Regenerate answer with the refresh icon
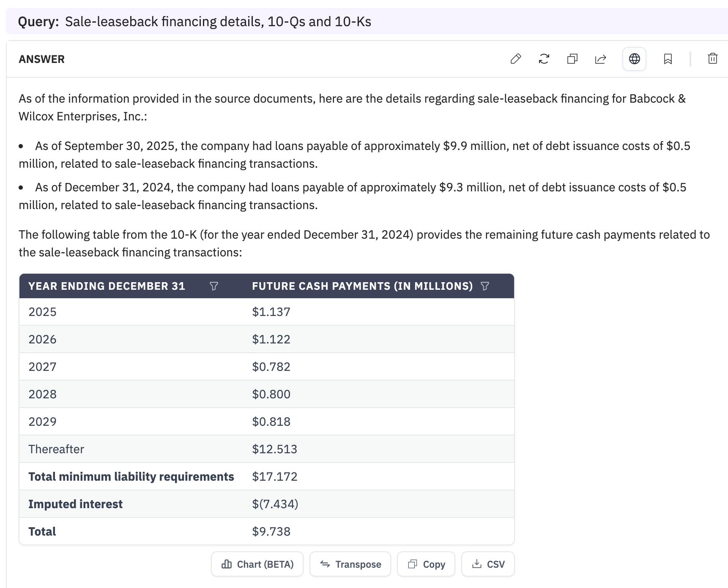Image resolution: width=728 pixels, height=588 pixels. tap(544, 59)
